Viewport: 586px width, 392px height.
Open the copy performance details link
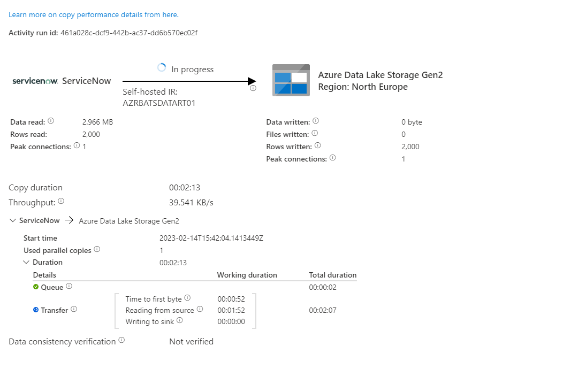[x=94, y=14]
